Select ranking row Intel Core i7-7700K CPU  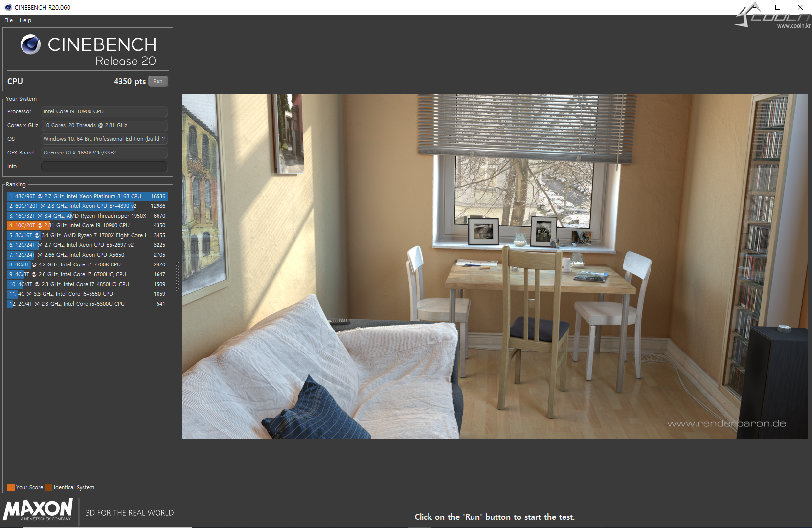pyautogui.click(x=88, y=264)
